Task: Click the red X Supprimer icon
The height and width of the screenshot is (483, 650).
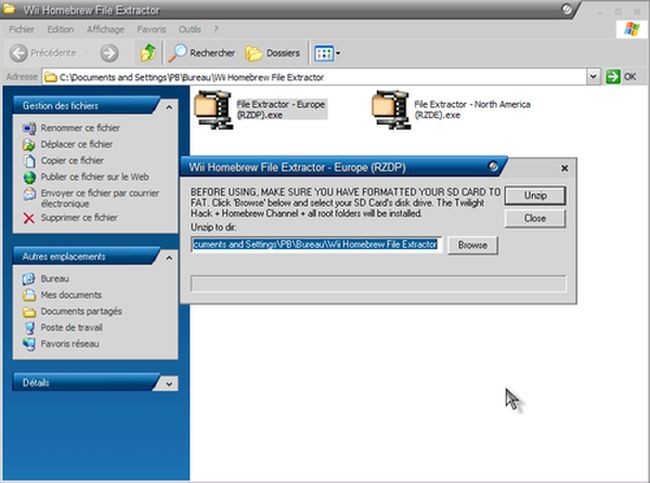Action: click(29, 218)
